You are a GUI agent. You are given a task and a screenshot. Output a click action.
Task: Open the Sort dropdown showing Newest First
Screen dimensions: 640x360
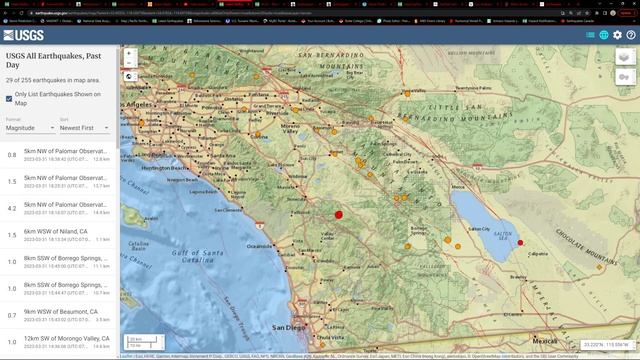(84, 128)
